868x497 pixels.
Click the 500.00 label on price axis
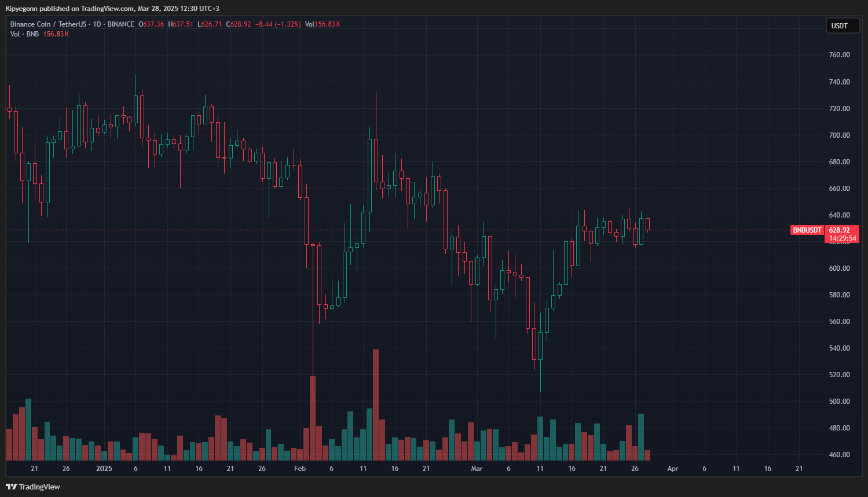839,402
